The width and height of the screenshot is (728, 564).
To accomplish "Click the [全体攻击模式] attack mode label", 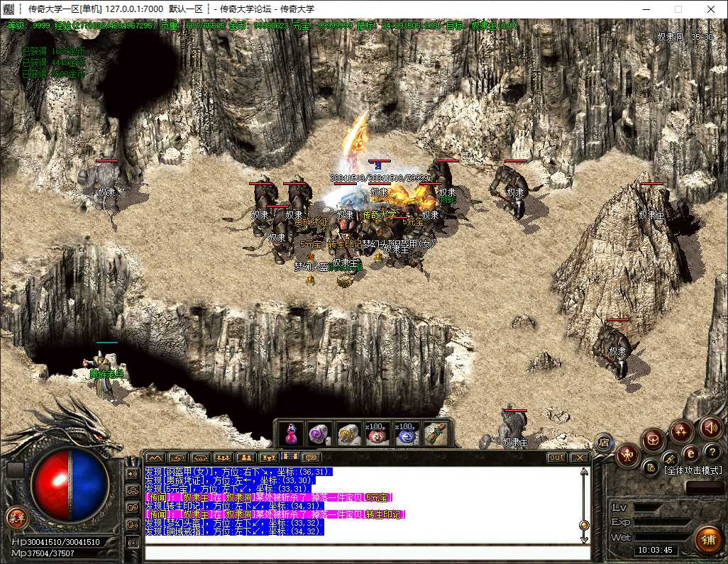I will 693,470.
